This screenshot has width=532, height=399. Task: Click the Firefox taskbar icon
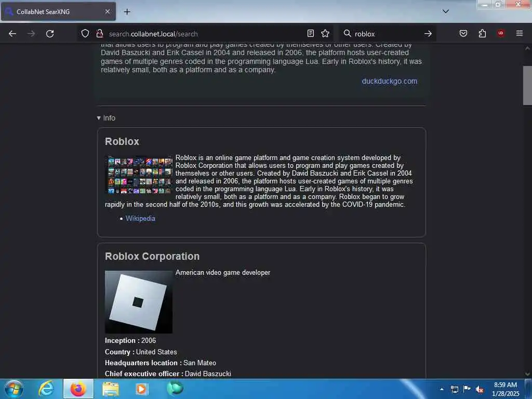78,389
